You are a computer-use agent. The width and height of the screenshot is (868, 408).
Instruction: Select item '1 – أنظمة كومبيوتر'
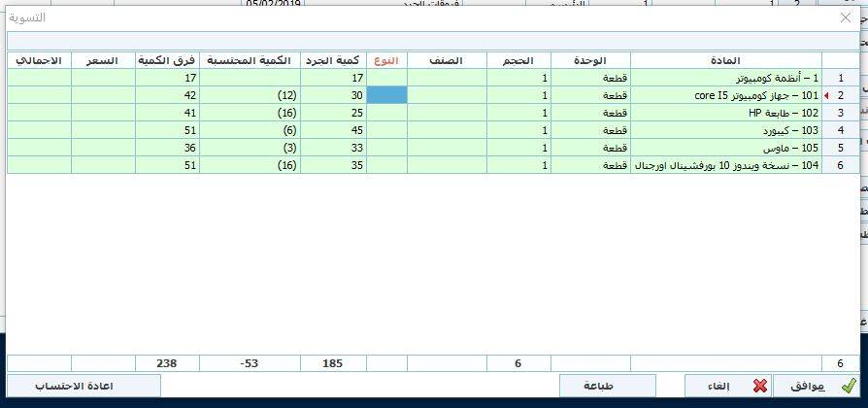tap(726, 78)
